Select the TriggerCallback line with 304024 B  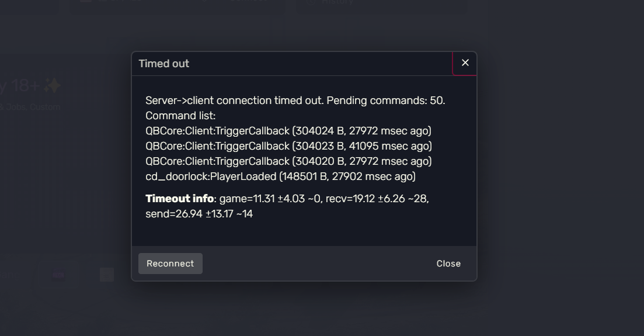[x=288, y=131]
